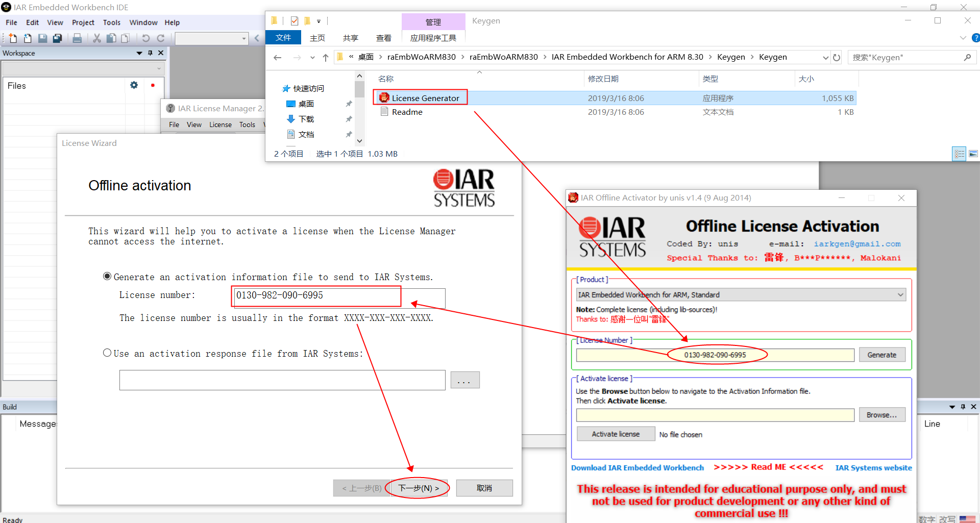Open Explorer recent locations dropdown
Image resolution: width=980 pixels, height=523 pixels.
(312, 58)
